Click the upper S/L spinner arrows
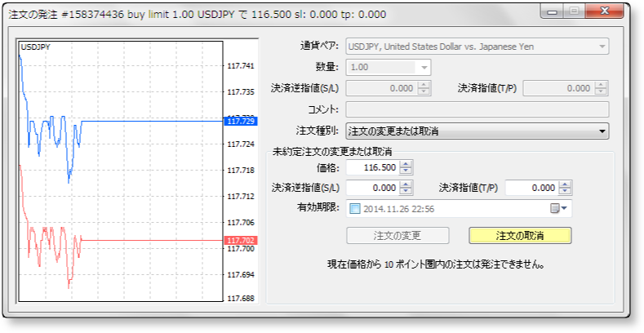 click(424, 88)
